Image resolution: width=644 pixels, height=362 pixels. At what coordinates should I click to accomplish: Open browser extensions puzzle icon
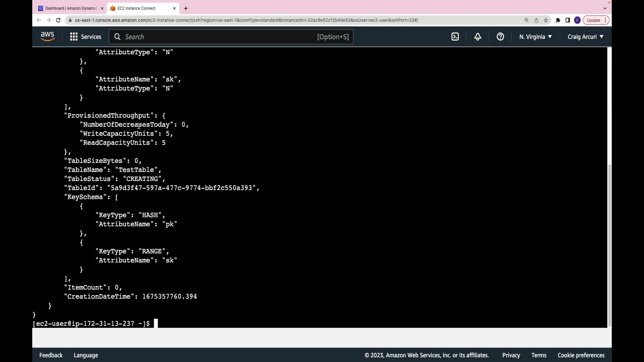point(558,20)
